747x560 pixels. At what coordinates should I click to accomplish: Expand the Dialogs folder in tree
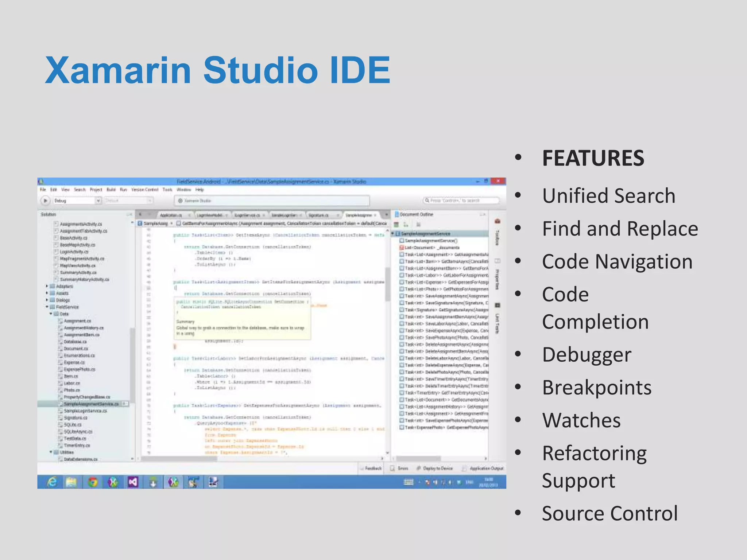click(47, 300)
